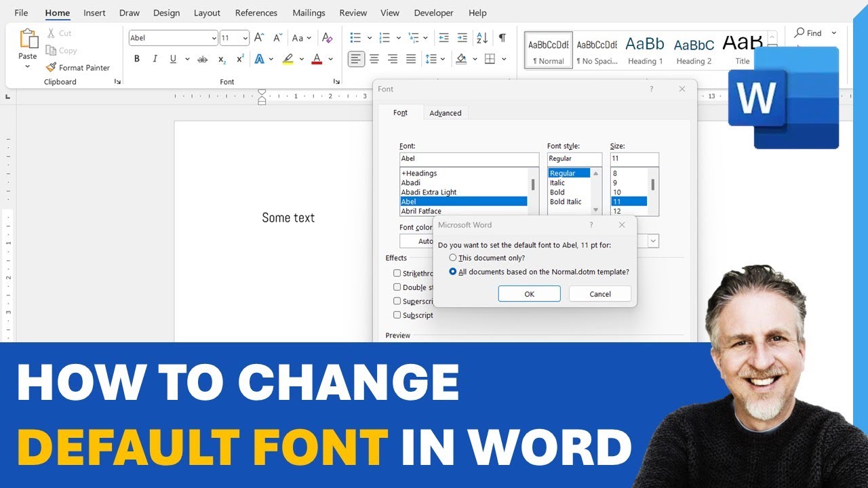Viewport: 868px width, 488px height.
Task: Toggle Bold formatting
Action: pyautogui.click(x=137, y=59)
